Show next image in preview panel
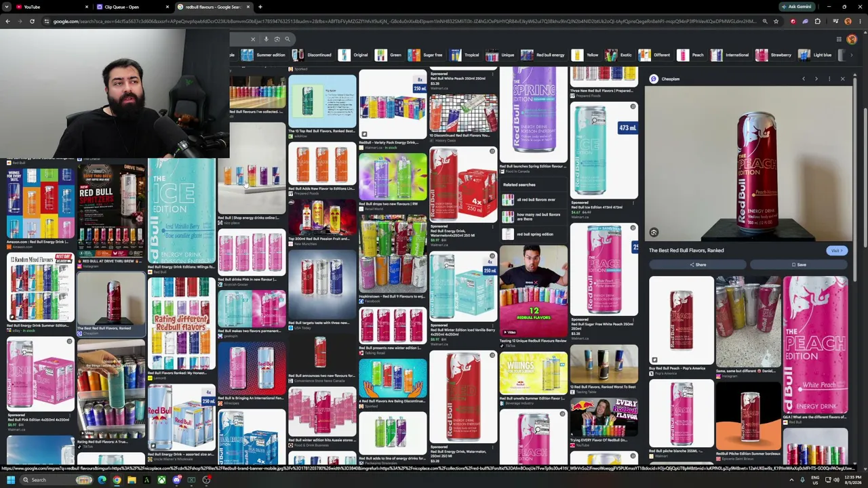Image resolution: width=868 pixels, height=488 pixels. pyautogui.click(x=816, y=79)
